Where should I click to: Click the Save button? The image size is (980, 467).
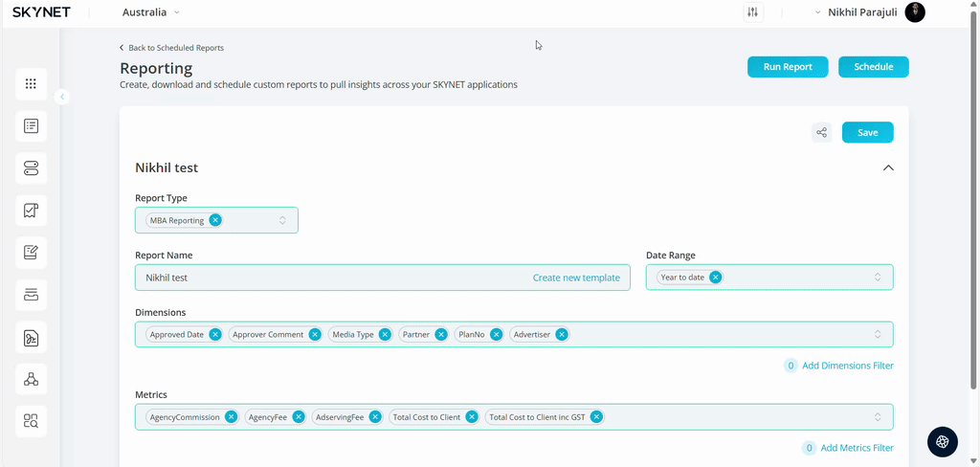point(867,133)
